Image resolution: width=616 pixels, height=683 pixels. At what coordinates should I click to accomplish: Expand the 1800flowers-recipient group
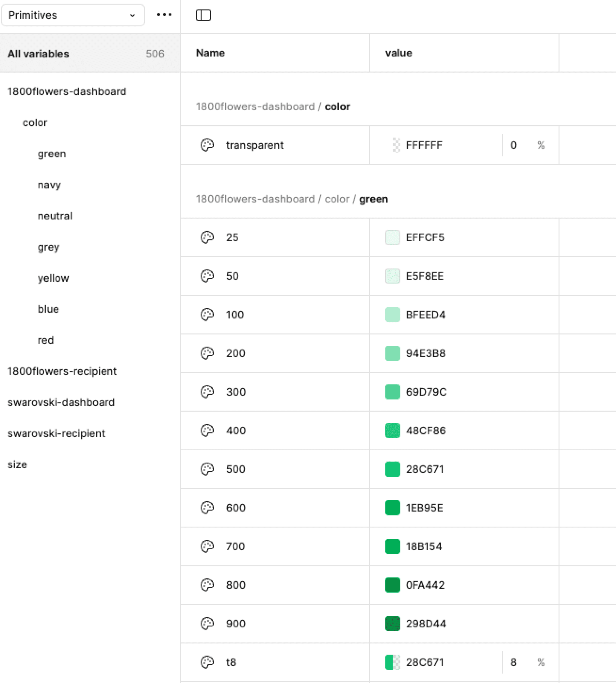[x=62, y=371]
